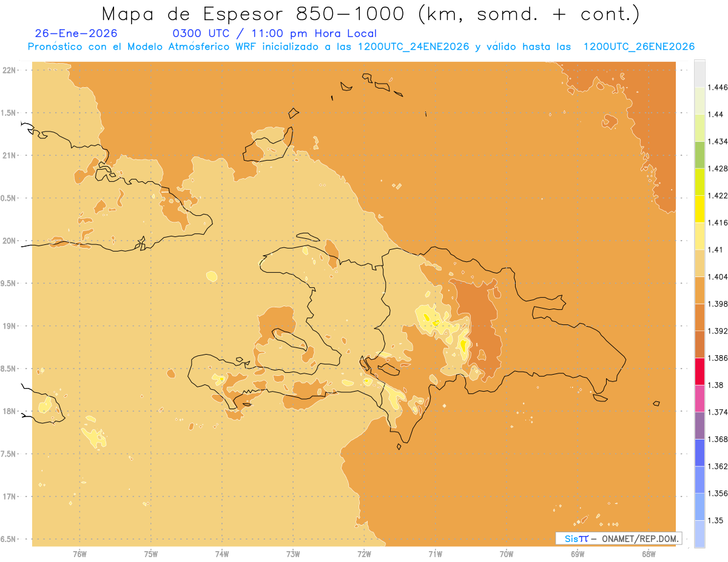Click the color bar value '1.416'
The image size is (728, 562).
[718, 222]
